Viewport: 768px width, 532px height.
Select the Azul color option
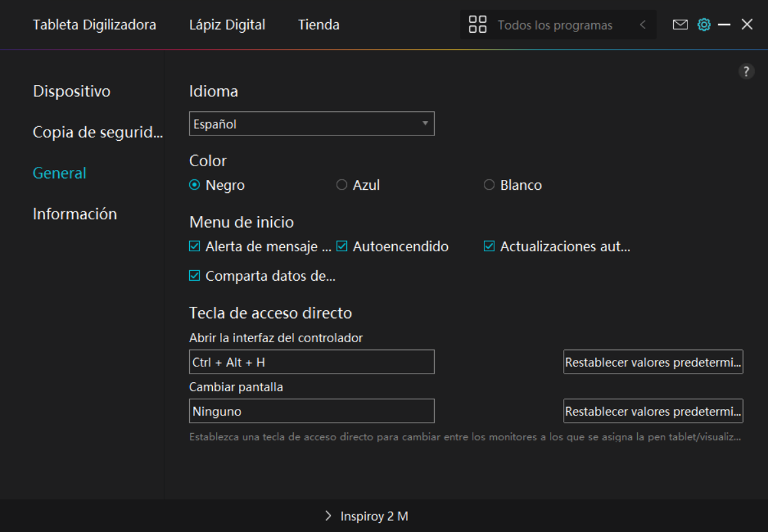(342, 185)
